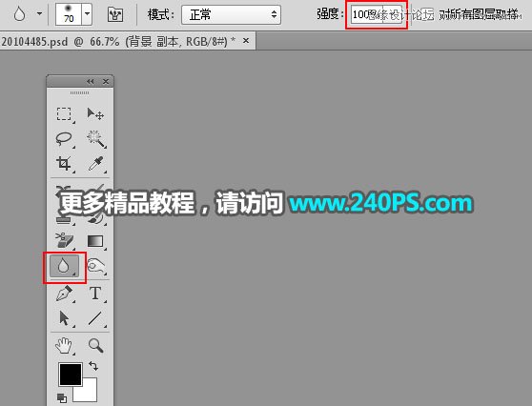Select the Line tool
Viewport: 532px width, 406px height.
tap(95, 319)
